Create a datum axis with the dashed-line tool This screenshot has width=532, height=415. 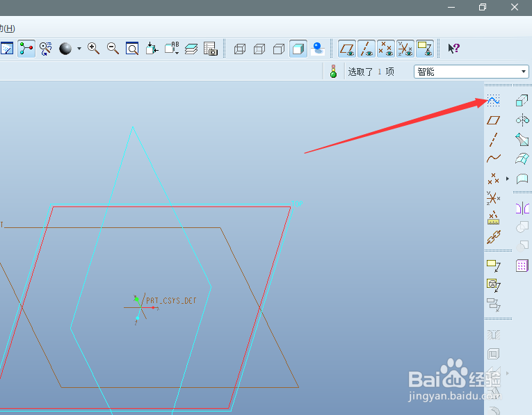[x=493, y=139]
